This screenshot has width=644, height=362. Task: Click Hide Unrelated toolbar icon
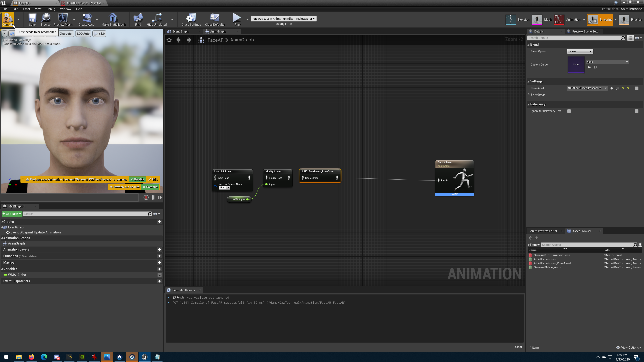point(157,19)
